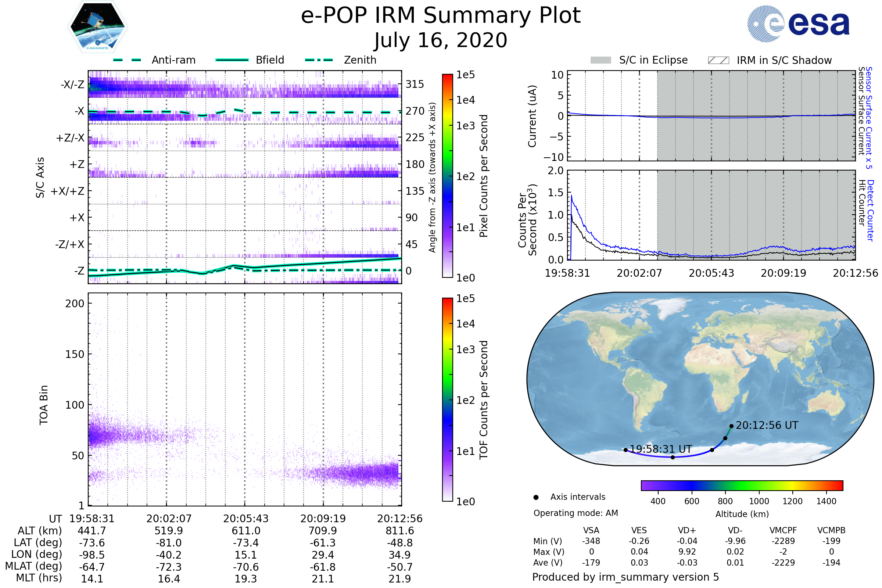Click the CASSIOPE satellite mission logo
Image resolution: width=882 pixels, height=588 pixels.
[97, 27]
